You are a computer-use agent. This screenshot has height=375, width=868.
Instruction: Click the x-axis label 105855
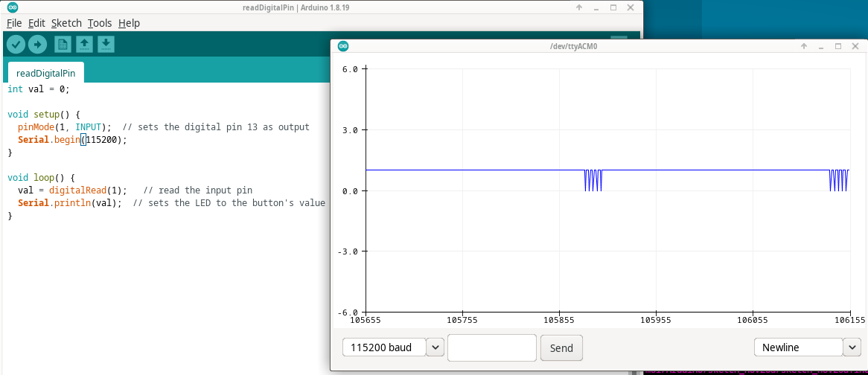pyautogui.click(x=559, y=320)
